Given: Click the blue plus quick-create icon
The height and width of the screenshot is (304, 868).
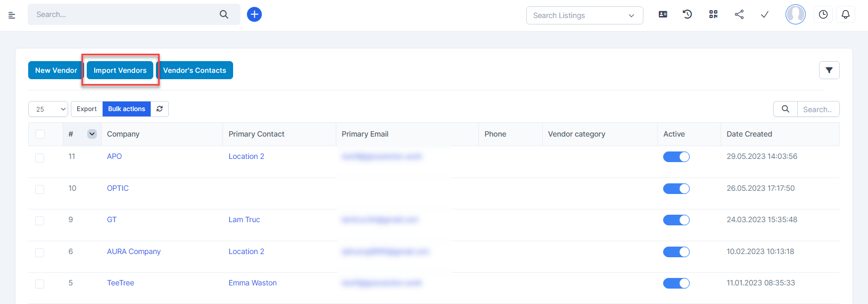Looking at the screenshot, I should pos(254,14).
